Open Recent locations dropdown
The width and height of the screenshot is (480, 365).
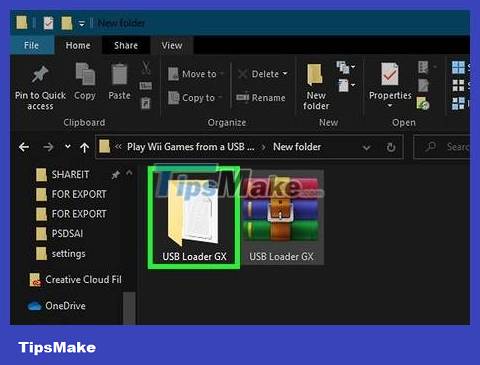tap(68, 146)
